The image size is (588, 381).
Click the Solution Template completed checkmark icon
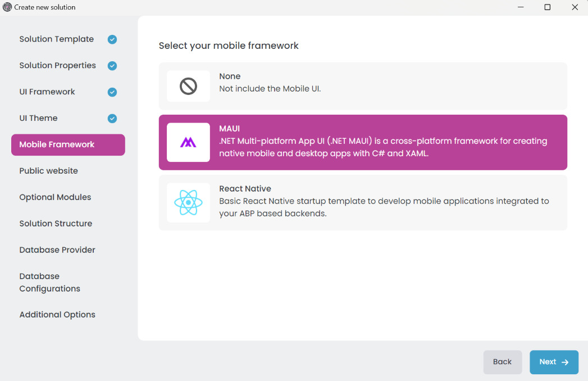(112, 39)
